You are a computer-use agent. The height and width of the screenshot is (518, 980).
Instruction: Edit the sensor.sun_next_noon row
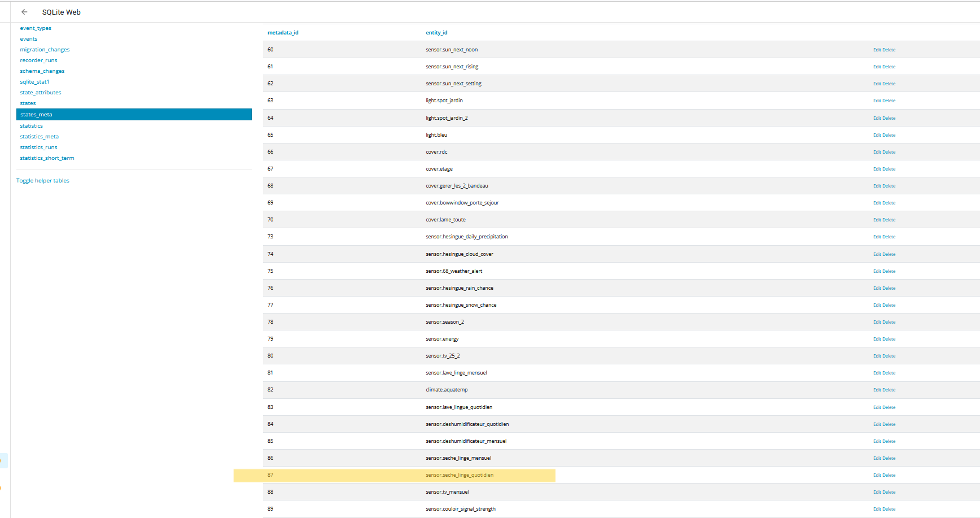(x=877, y=50)
